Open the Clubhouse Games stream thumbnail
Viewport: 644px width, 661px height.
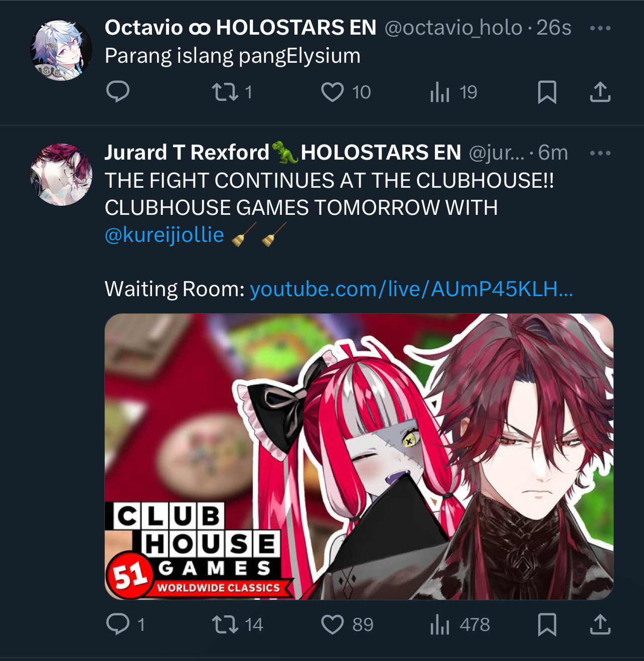(359, 457)
